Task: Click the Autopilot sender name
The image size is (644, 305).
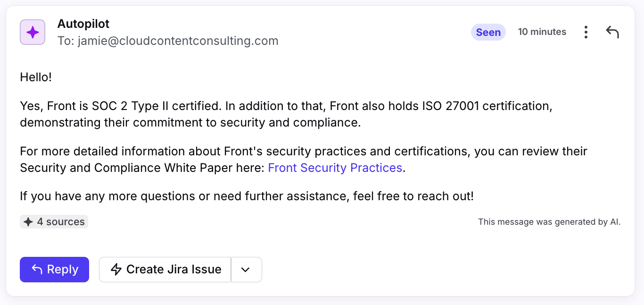Action: (x=83, y=23)
